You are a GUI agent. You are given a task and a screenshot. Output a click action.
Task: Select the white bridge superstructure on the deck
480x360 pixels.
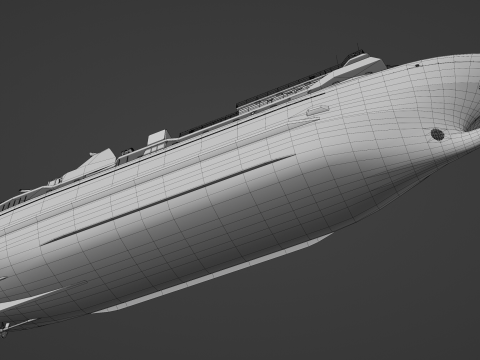point(348,72)
